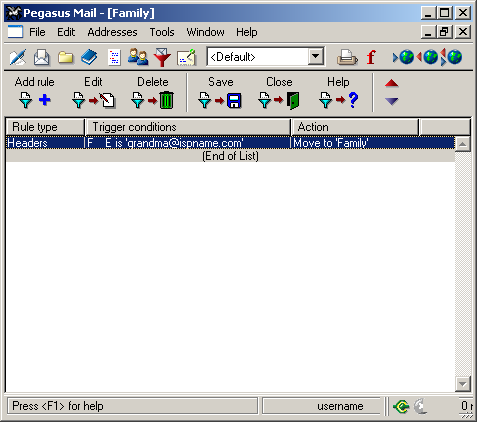The image size is (477, 422).
Task: Save the rule set with floppy icon
Action: tap(220, 100)
